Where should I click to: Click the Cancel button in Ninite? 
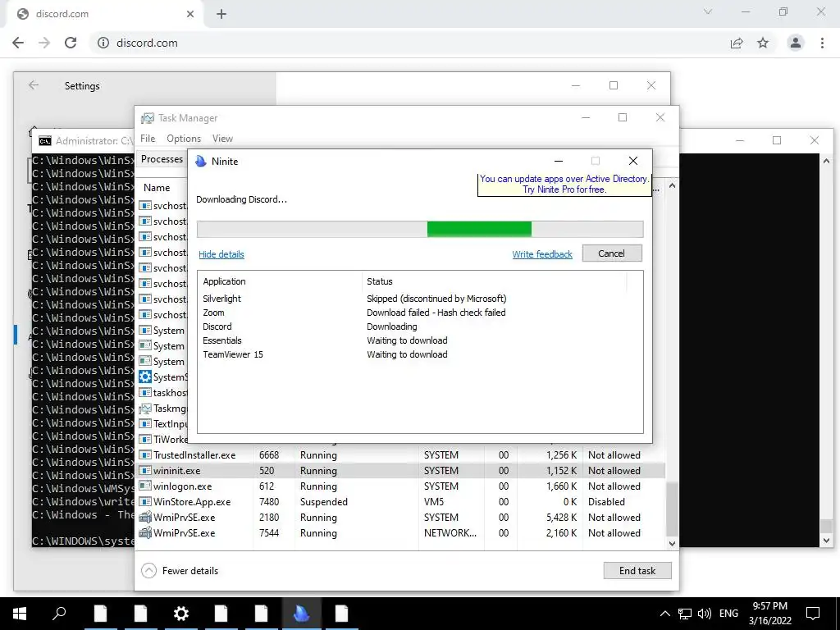[x=612, y=253]
